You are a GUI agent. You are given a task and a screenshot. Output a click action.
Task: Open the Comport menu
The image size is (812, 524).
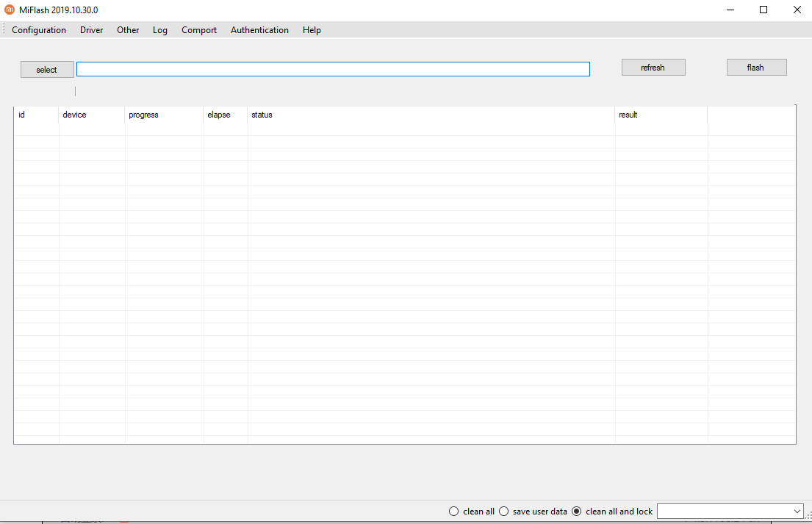[199, 30]
